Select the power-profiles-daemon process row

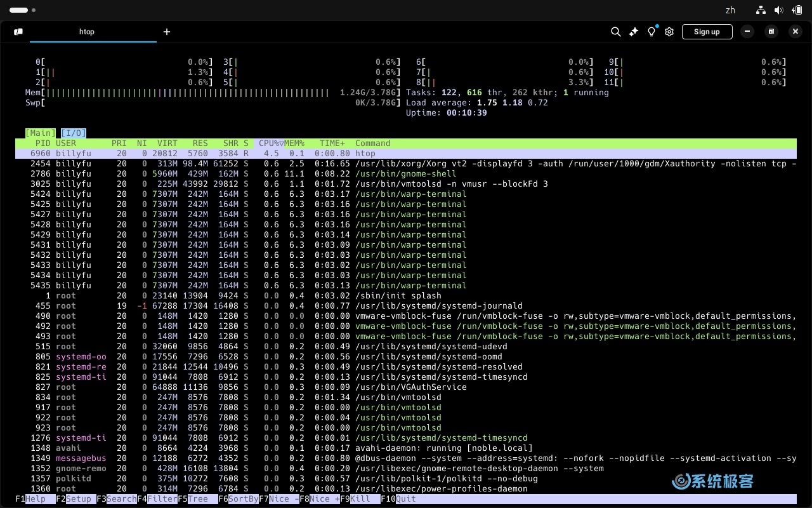pyautogui.click(x=406, y=489)
